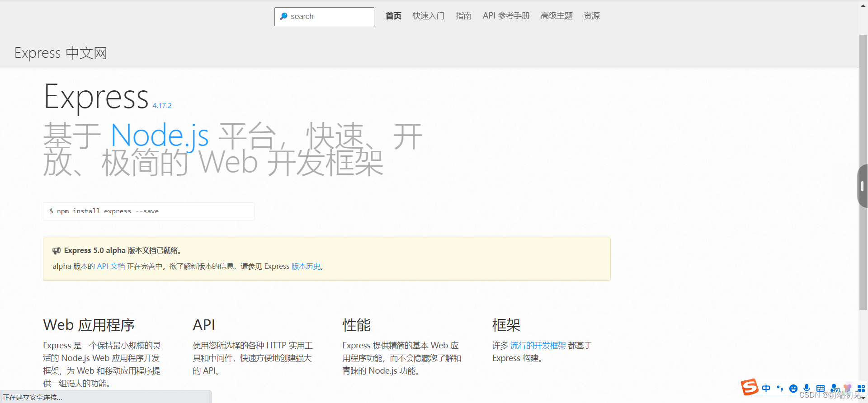Open the 流行的开发框架 link
The image size is (868, 403).
tap(538, 345)
